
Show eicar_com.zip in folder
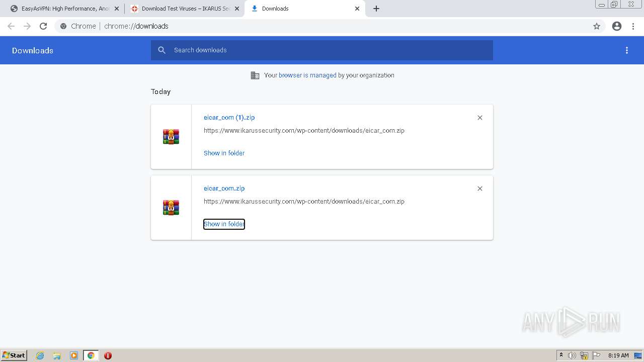coord(224,224)
